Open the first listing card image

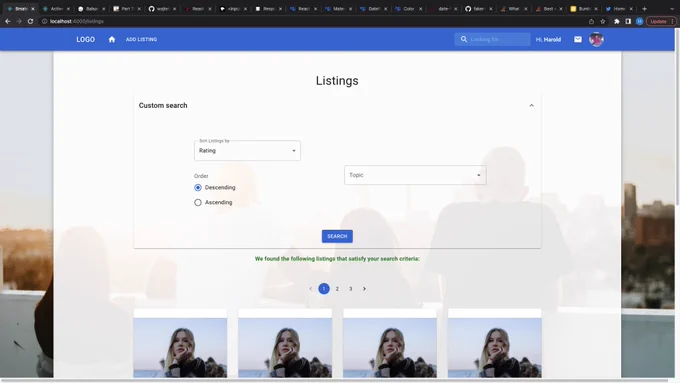[x=180, y=347]
